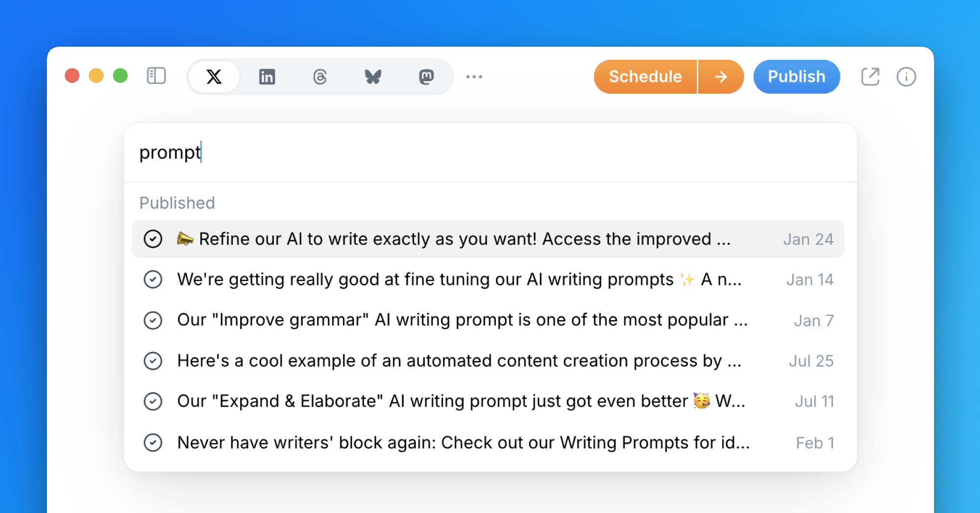Screen dimensions: 980x513
Task: Open the more platforms ellipsis menu
Action: tap(474, 77)
